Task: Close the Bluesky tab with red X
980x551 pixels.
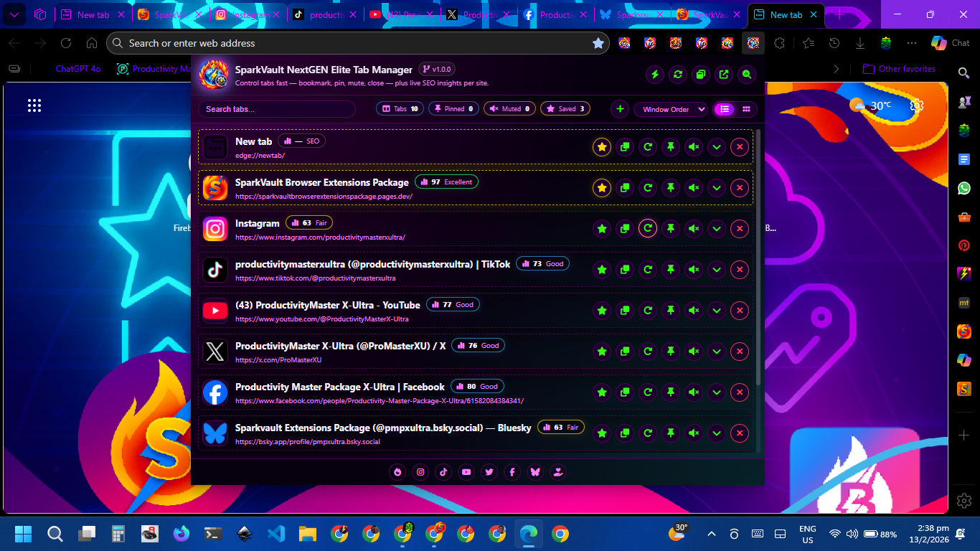Action: coord(739,433)
